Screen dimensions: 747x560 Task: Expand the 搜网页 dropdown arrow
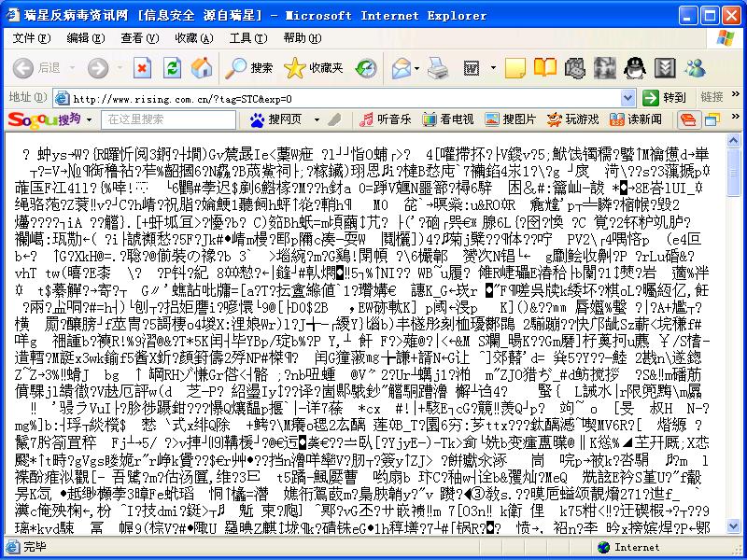[x=317, y=120]
